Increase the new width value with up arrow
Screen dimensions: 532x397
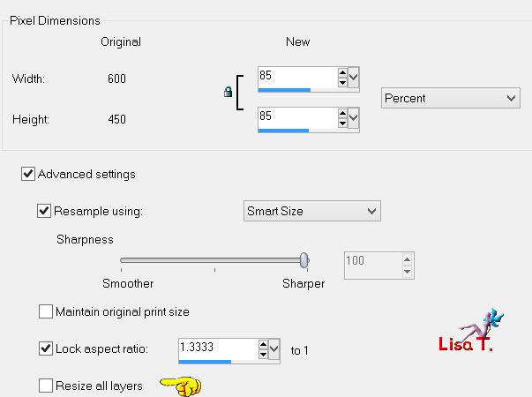click(x=342, y=72)
